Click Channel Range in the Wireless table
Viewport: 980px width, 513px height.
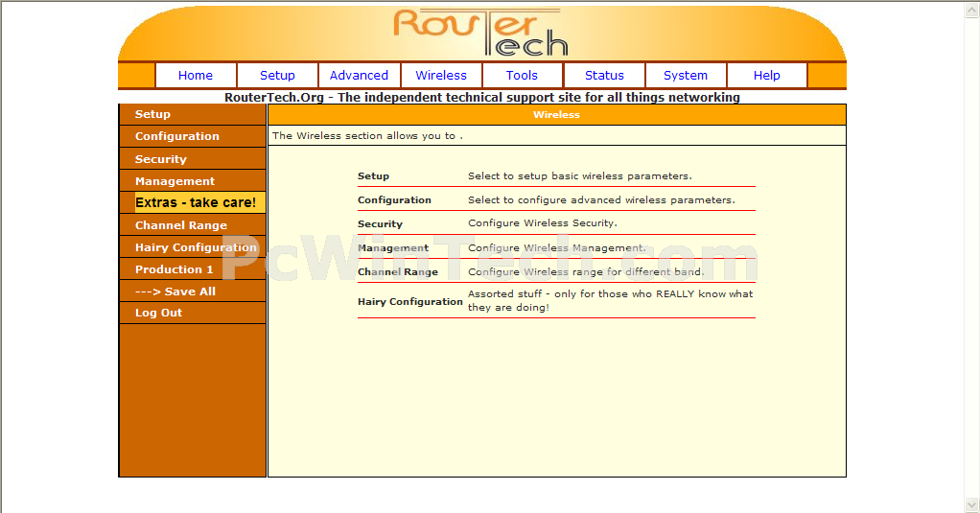(398, 271)
